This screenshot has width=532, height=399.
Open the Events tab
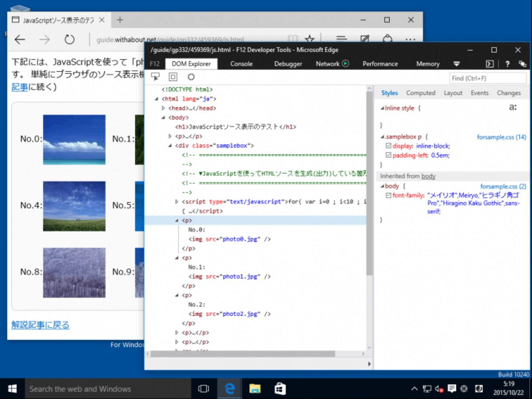[480, 93]
